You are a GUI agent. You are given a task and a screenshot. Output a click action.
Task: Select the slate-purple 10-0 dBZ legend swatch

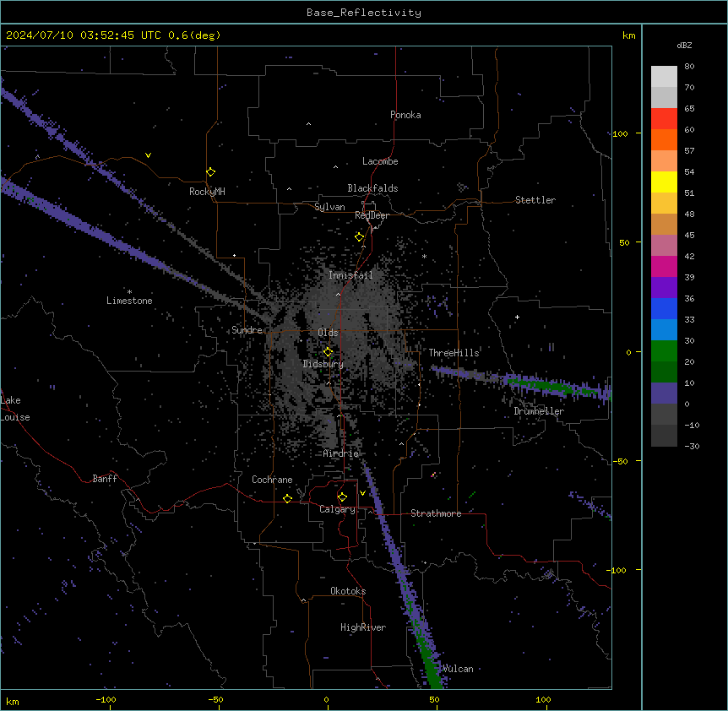tap(664, 393)
